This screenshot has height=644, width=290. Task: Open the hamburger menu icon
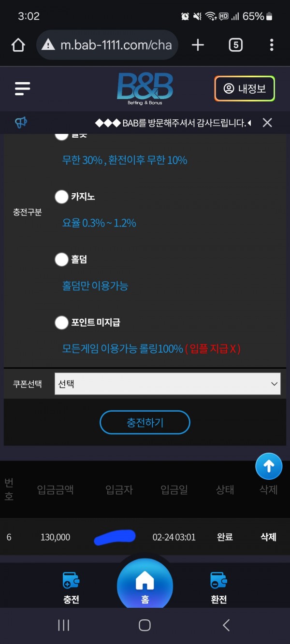[x=22, y=88]
